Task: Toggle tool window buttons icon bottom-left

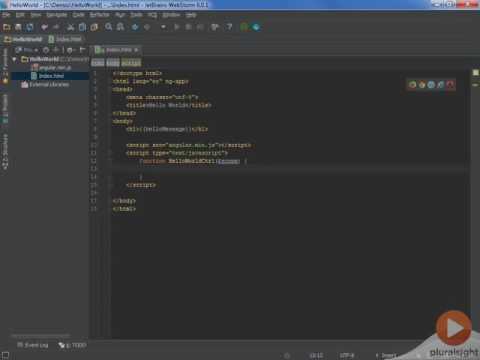Action: pyautogui.click(x=5, y=355)
